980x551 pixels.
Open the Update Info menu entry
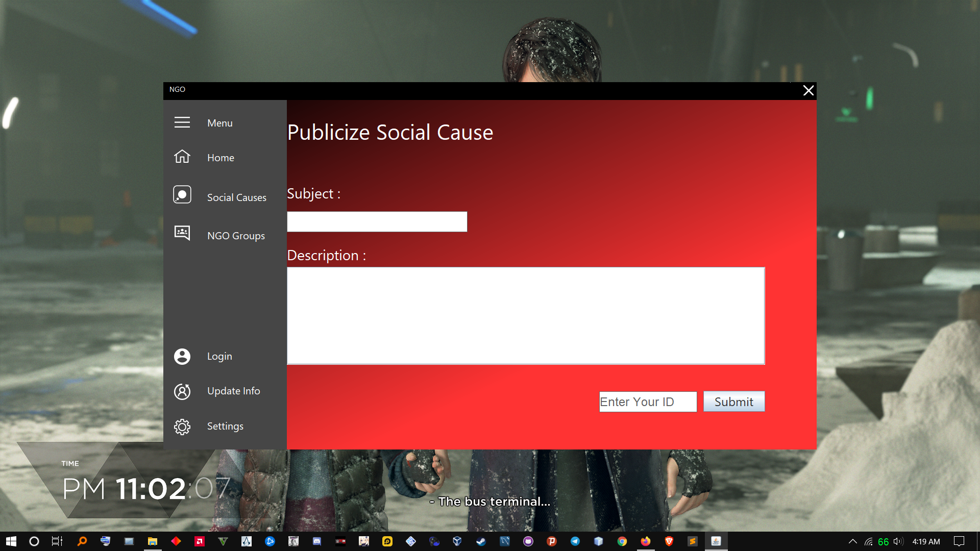pyautogui.click(x=233, y=391)
